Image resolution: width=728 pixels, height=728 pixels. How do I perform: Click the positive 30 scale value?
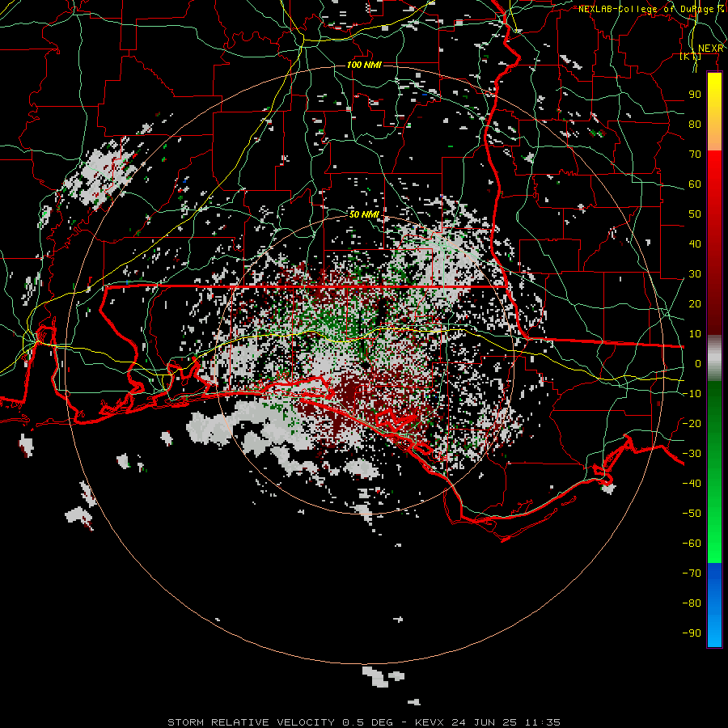tap(695, 274)
